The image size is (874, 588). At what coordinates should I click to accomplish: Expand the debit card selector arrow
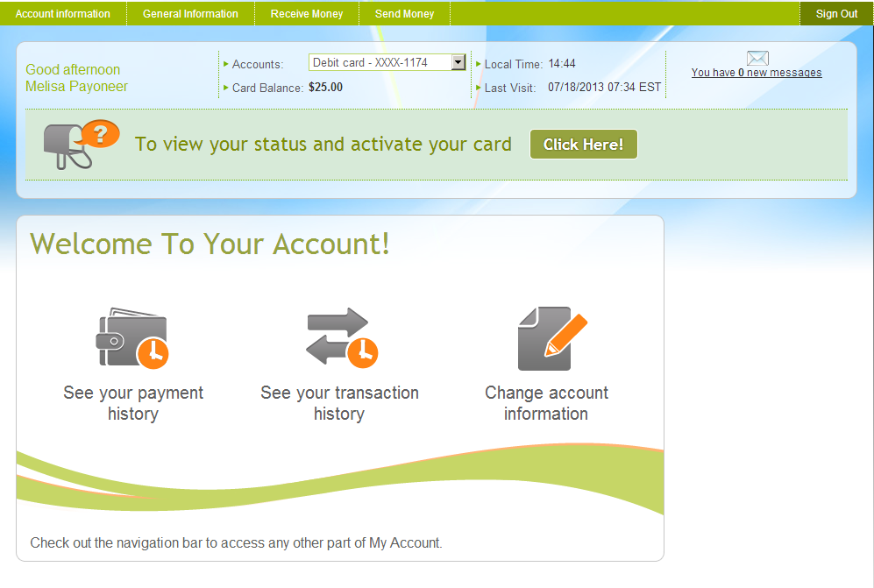(x=457, y=62)
